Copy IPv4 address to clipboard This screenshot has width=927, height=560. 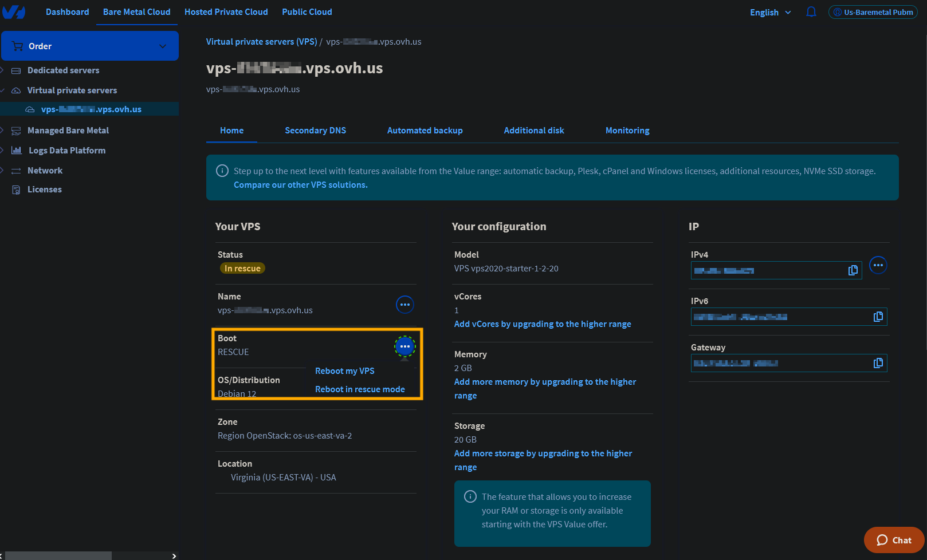853,270
